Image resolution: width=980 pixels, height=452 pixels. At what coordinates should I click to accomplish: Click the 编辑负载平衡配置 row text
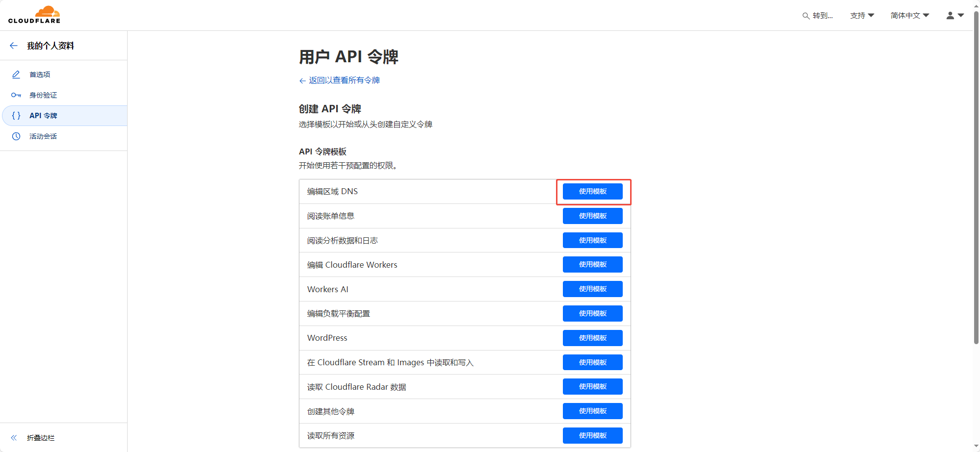[x=339, y=314]
